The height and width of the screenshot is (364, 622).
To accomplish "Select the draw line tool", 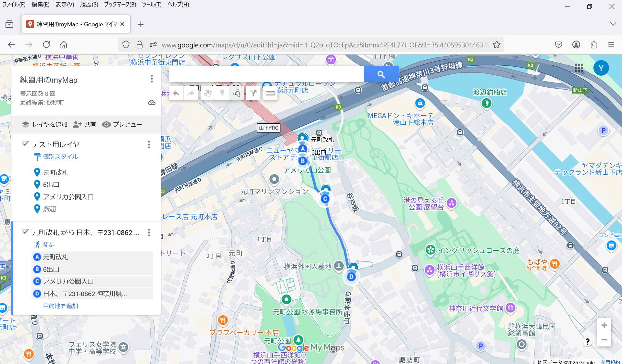I will click(x=237, y=94).
